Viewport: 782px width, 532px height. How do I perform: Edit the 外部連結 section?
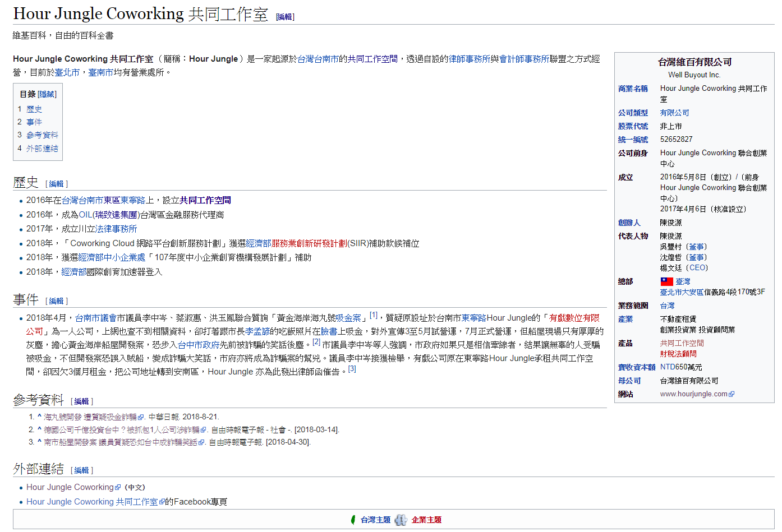[x=81, y=470]
